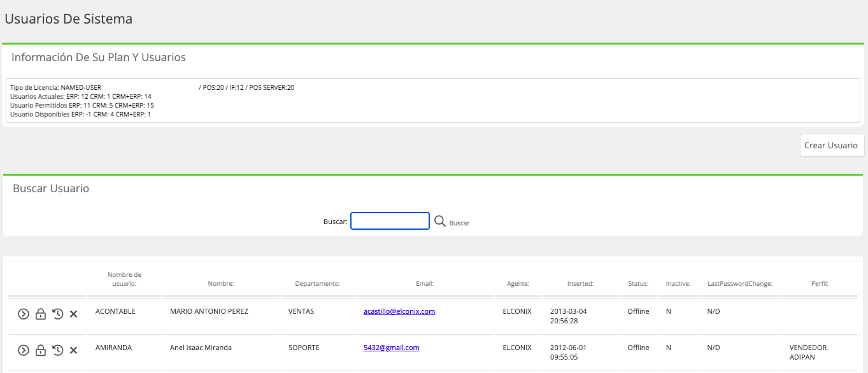Click the Buscar label next to magnifier
Viewport: 868px width, 373px height.
459,223
